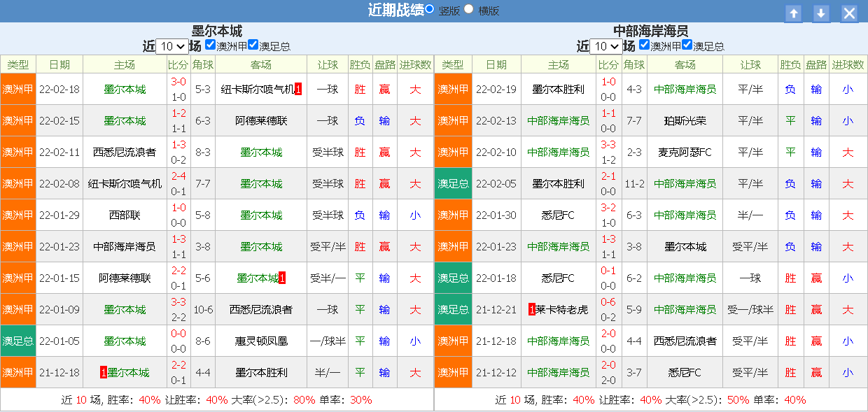Open the match count dropdown for 中部海岸海员

click(x=605, y=46)
